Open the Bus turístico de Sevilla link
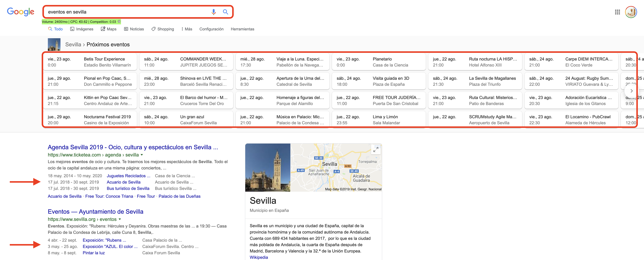Screen dimensions: 644x260 coord(128,189)
